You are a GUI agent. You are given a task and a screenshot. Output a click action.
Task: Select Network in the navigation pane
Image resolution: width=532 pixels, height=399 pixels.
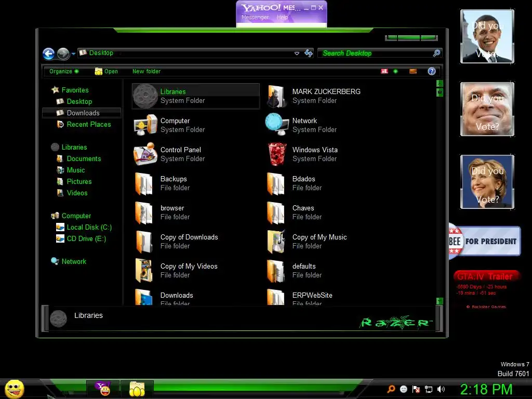(x=69, y=262)
